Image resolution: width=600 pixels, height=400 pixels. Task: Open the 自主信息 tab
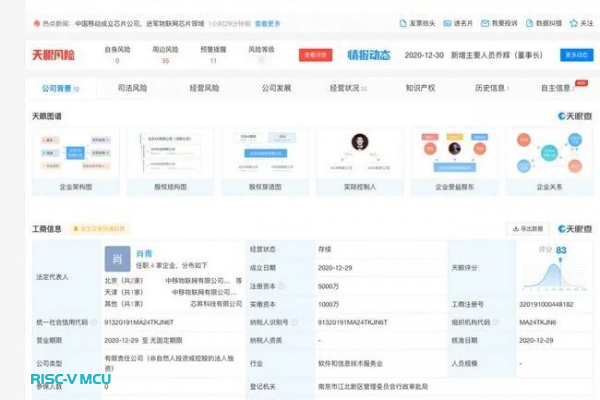(x=557, y=88)
